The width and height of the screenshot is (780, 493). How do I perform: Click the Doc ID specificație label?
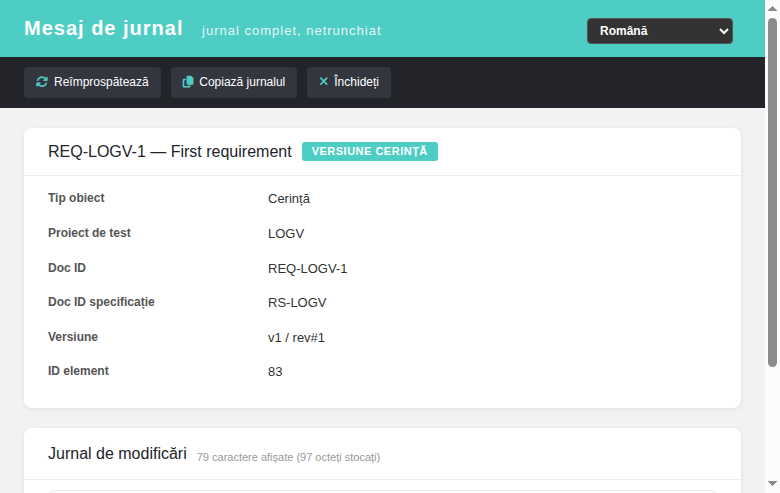pyautogui.click(x=101, y=302)
